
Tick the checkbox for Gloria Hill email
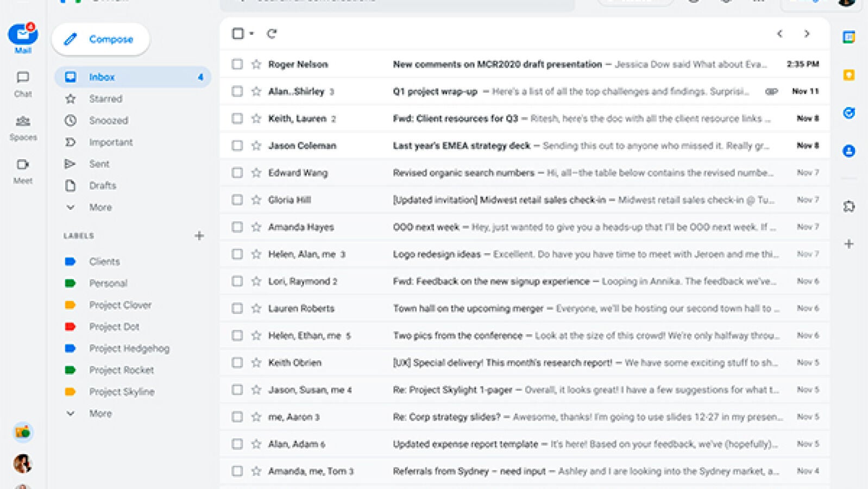(237, 200)
